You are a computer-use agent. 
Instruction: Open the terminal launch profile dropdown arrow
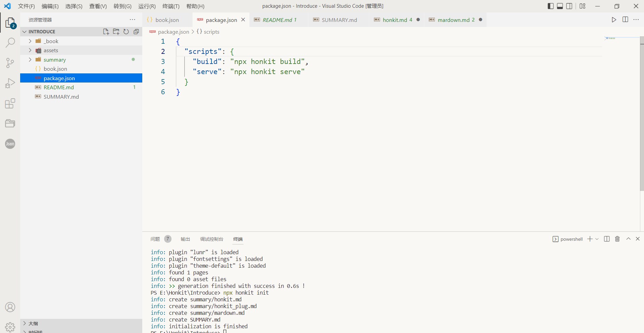pyautogui.click(x=597, y=239)
